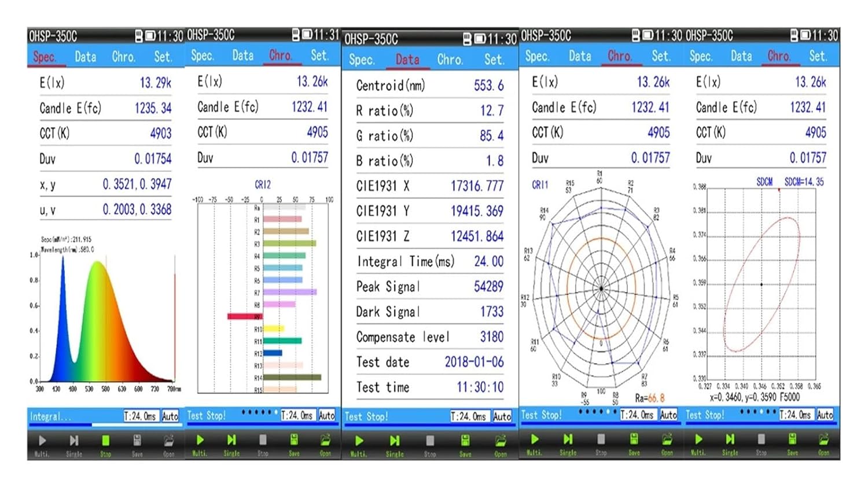Tap the battery icon on the Data panel header
The width and height of the screenshot is (868, 488).
point(479,39)
